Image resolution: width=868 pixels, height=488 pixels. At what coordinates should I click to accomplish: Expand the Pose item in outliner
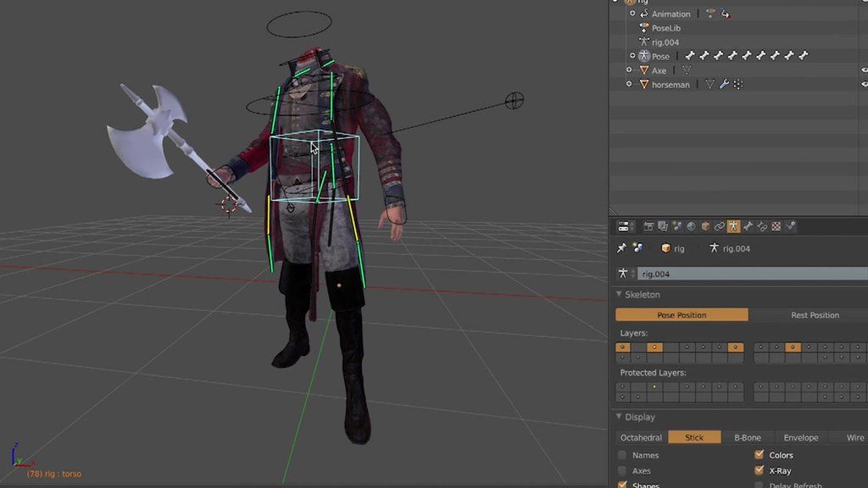[632, 56]
